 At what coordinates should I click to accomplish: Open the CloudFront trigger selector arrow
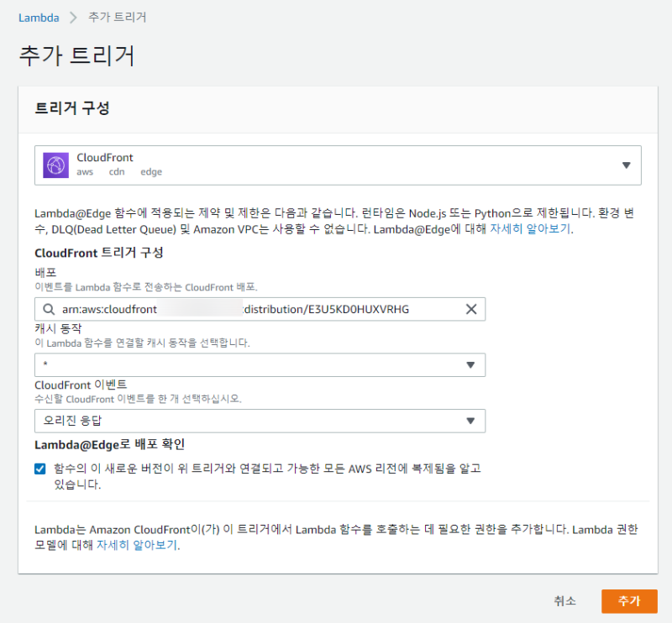point(626,165)
